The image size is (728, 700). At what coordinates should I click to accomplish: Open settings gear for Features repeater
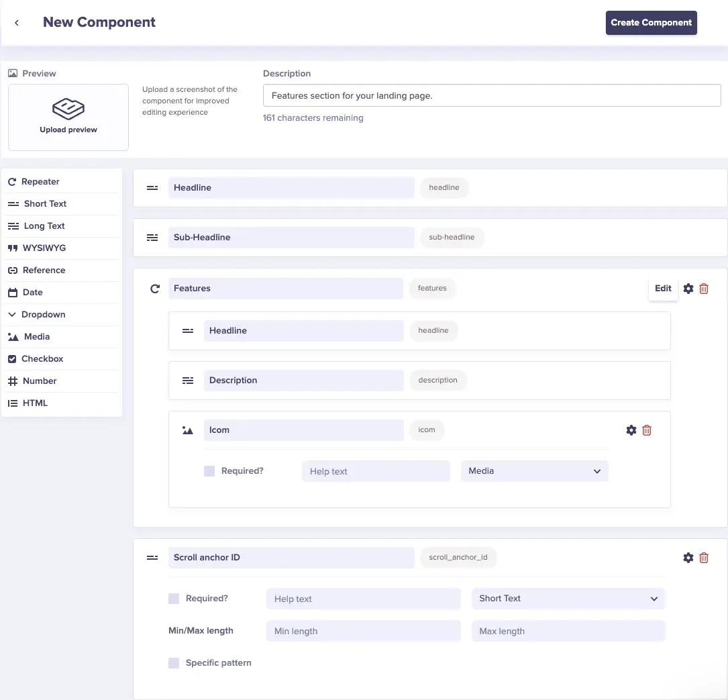tap(688, 289)
